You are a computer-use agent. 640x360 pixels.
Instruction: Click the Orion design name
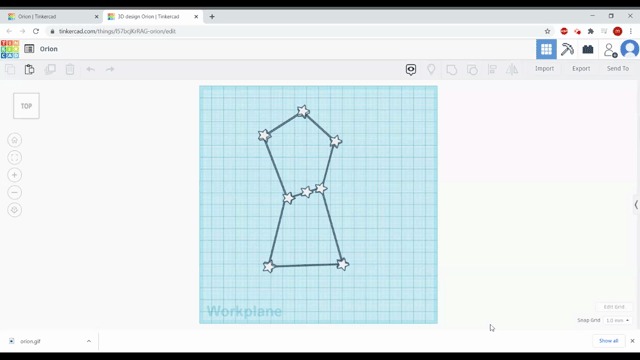click(49, 49)
